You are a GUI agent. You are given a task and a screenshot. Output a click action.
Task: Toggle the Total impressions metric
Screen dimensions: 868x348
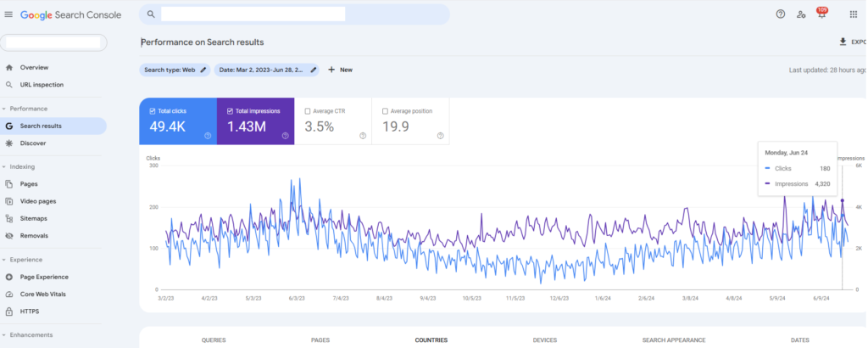[229, 111]
